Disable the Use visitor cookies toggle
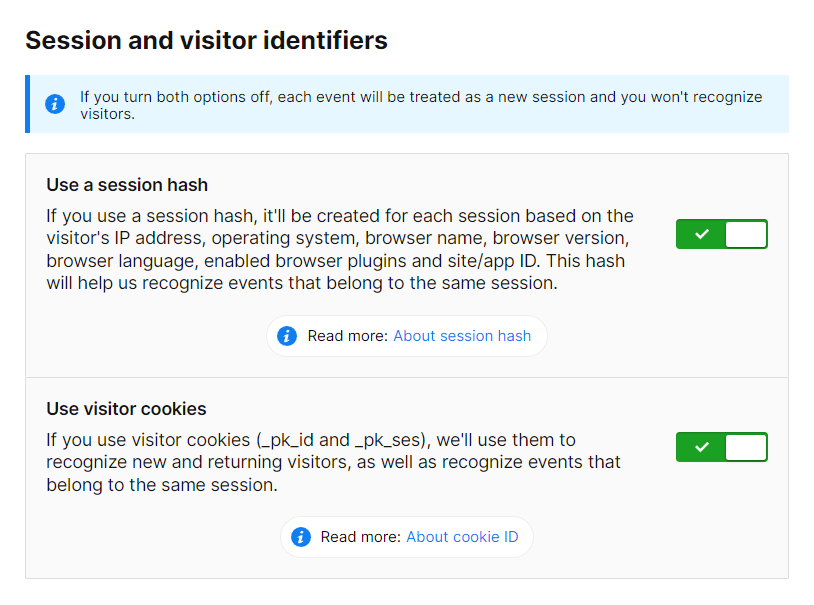The width and height of the screenshot is (814, 605). click(x=722, y=447)
